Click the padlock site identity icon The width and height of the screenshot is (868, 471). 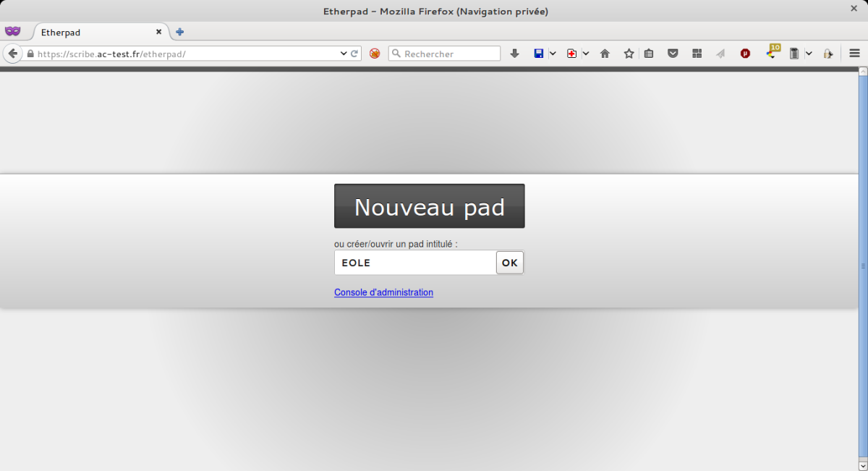coord(30,54)
